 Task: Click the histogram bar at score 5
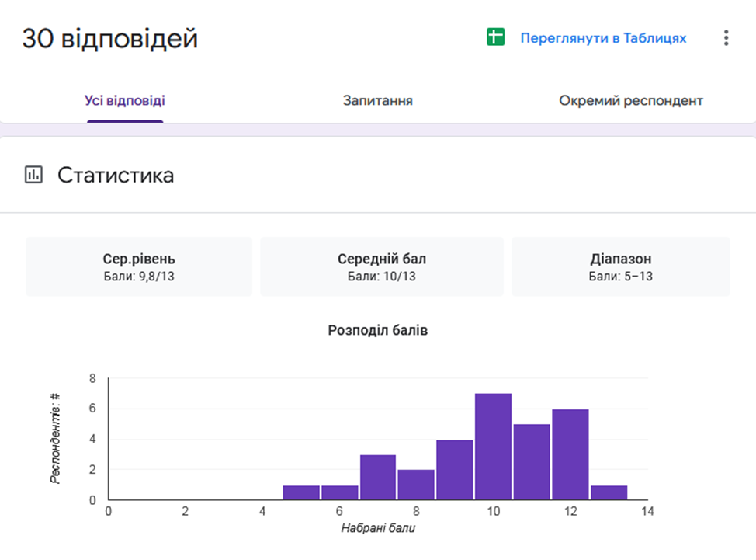(x=301, y=492)
